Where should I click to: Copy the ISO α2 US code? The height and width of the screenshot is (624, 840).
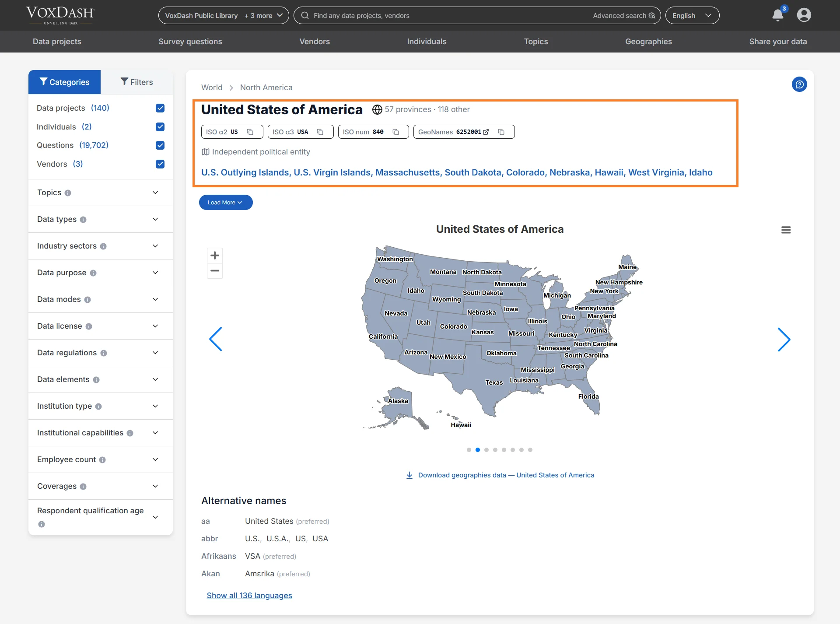pyautogui.click(x=250, y=132)
